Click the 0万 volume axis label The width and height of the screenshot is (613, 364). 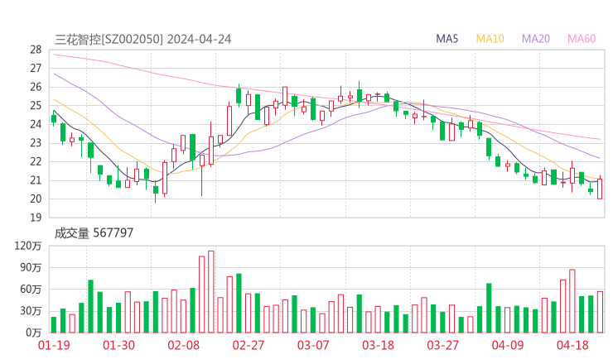click(34, 333)
